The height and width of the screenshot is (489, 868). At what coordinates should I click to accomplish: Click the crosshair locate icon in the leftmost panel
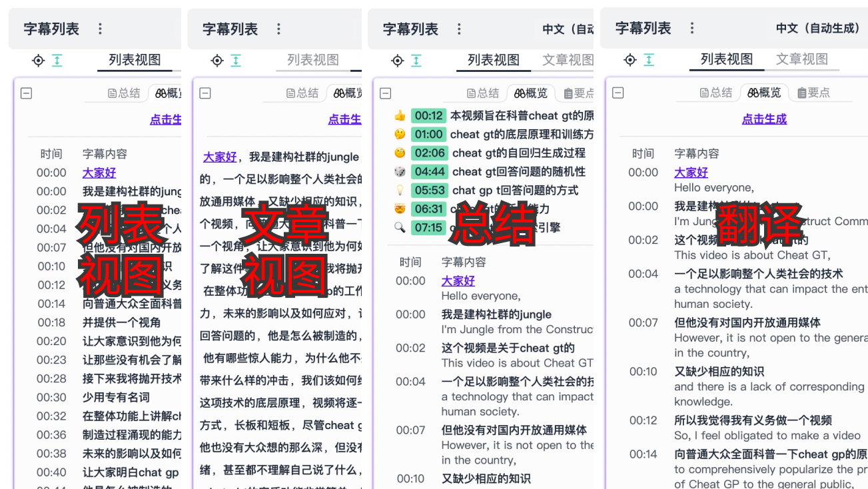pyautogui.click(x=39, y=61)
